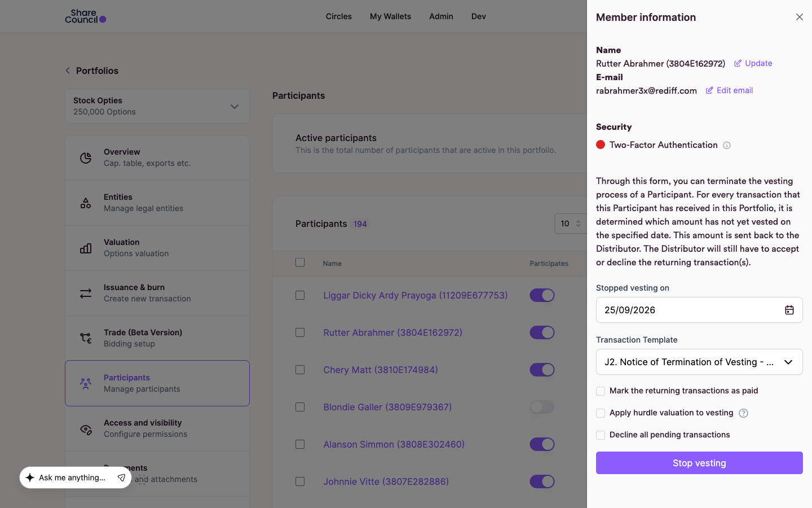Click the Ask me anything input
Image resolution: width=812 pixels, height=508 pixels.
coord(72,478)
